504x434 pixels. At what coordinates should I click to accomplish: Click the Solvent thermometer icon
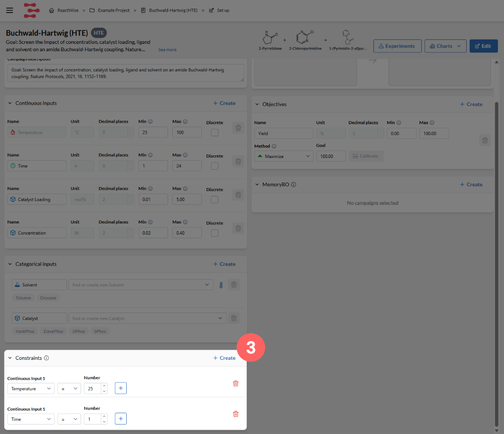point(221,285)
